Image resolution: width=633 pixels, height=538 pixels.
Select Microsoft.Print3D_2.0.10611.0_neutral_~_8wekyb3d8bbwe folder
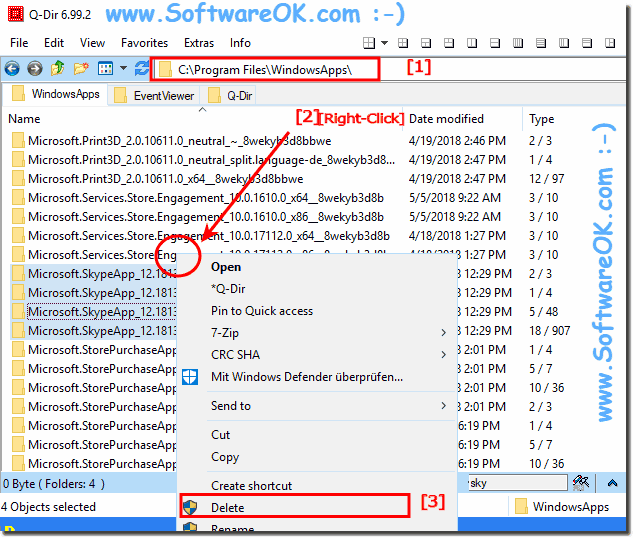tap(180, 141)
